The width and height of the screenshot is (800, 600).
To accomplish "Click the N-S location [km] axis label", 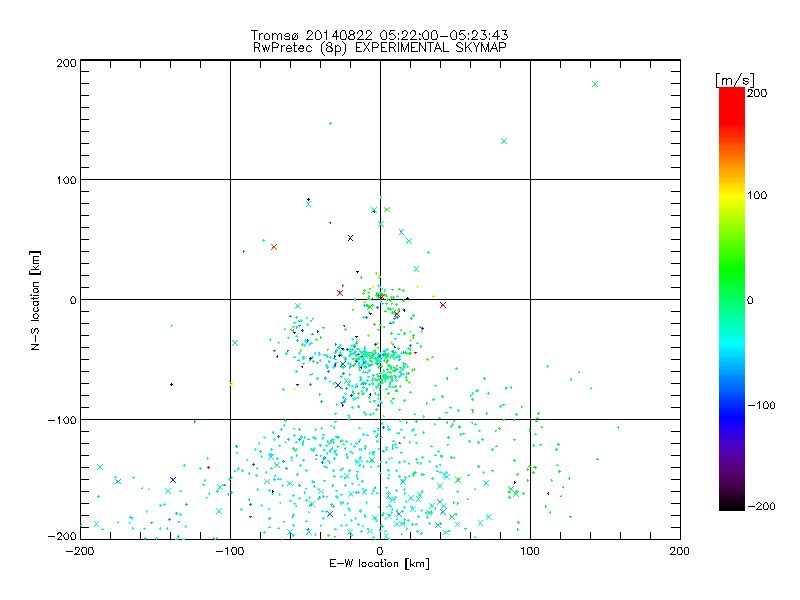I will [x=35, y=300].
